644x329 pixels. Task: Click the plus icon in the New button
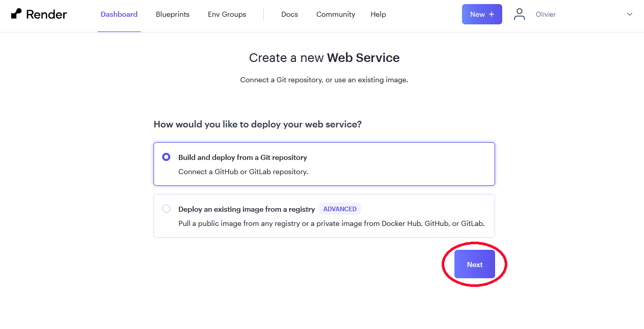[x=491, y=14]
